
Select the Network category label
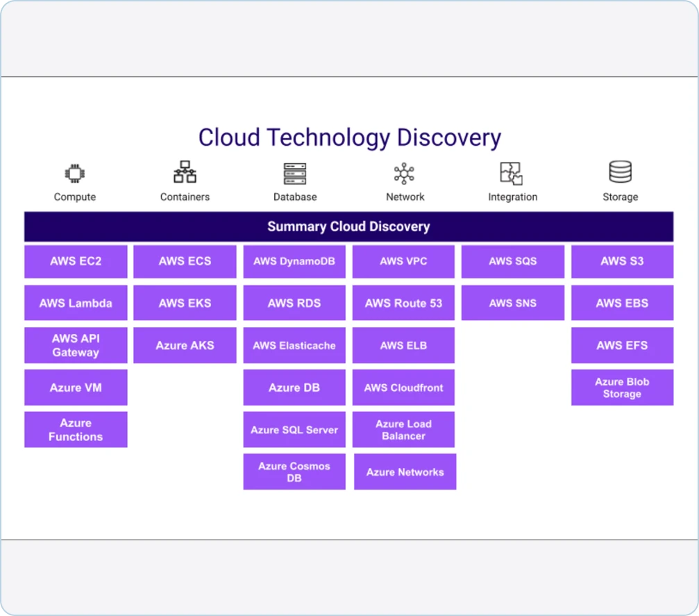click(x=405, y=197)
